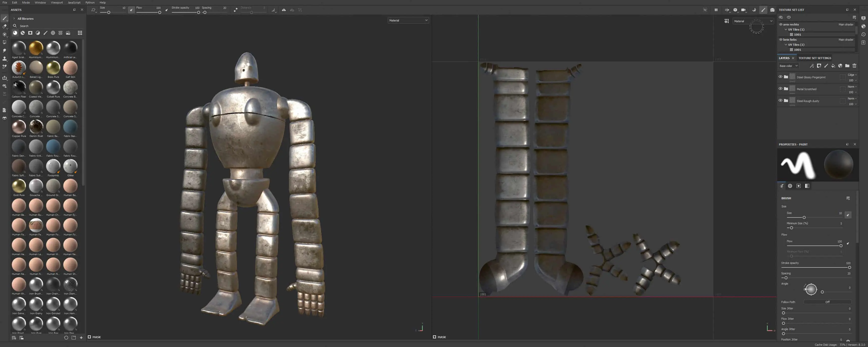Viewport: 868px width, 347px height.
Task: Filter assets by Brushes icon
Action: point(45,33)
